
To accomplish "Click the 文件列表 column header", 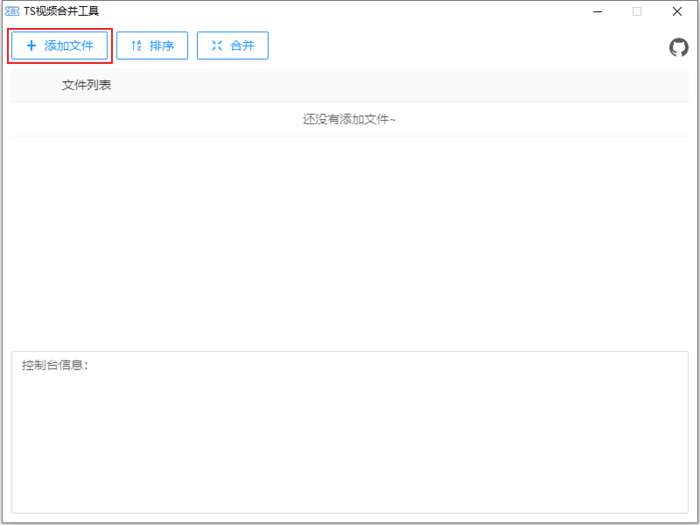I will tap(87, 85).
